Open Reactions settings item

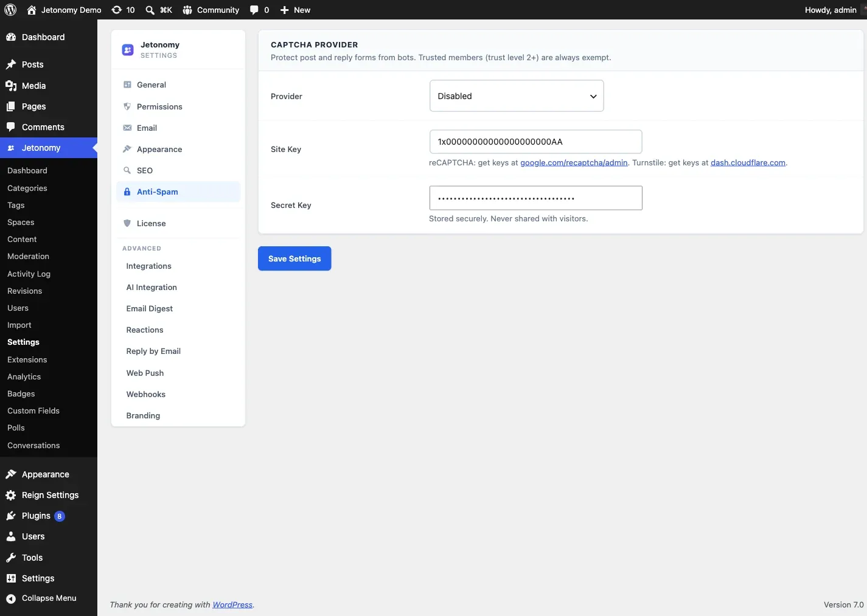coord(145,330)
